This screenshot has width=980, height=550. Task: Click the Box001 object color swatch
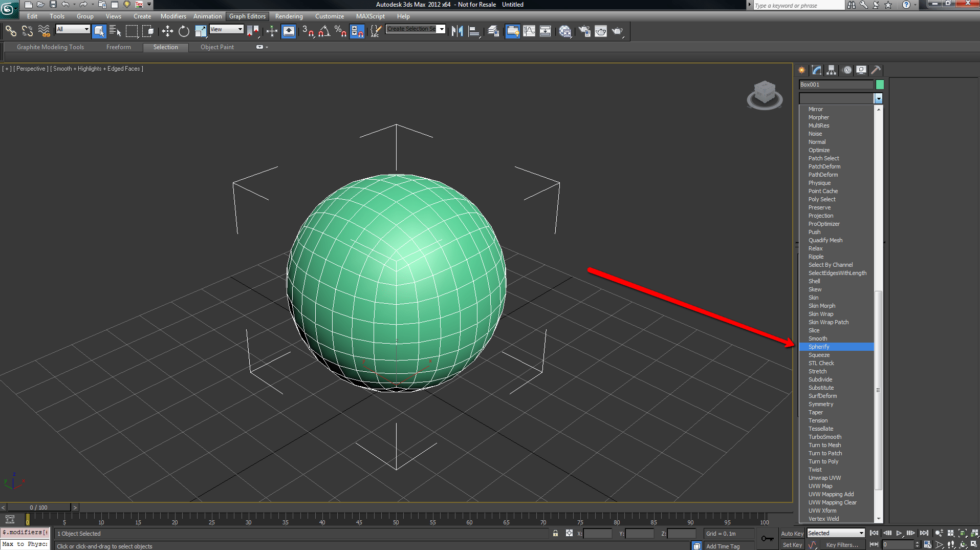[879, 84]
